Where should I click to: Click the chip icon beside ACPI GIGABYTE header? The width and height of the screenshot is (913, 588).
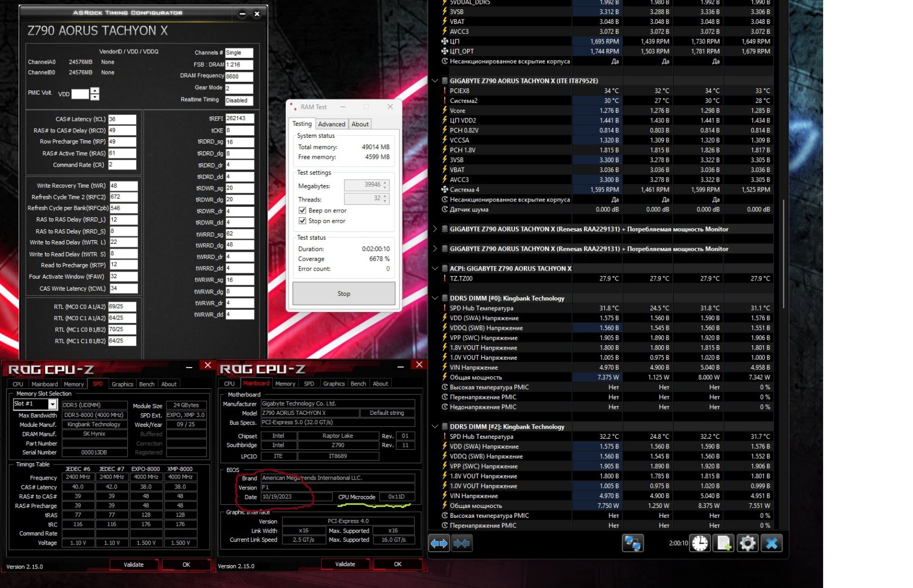(444, 268)
